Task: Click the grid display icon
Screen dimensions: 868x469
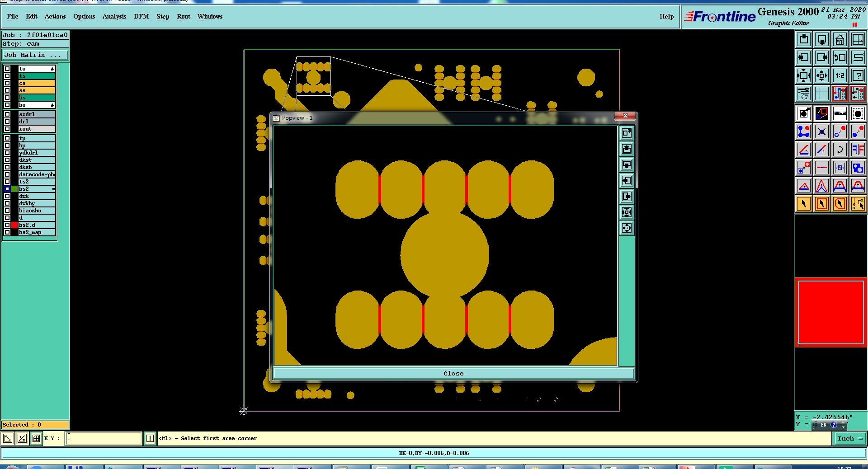Action: 822,94
